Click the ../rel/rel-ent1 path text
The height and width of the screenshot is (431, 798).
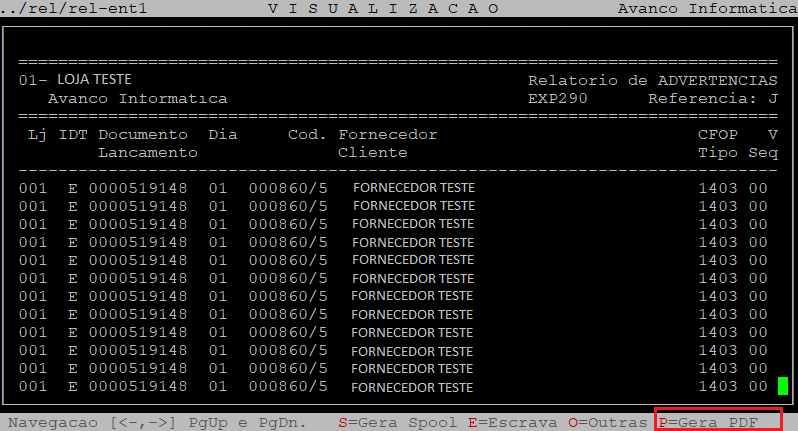[x=62, y=8]
